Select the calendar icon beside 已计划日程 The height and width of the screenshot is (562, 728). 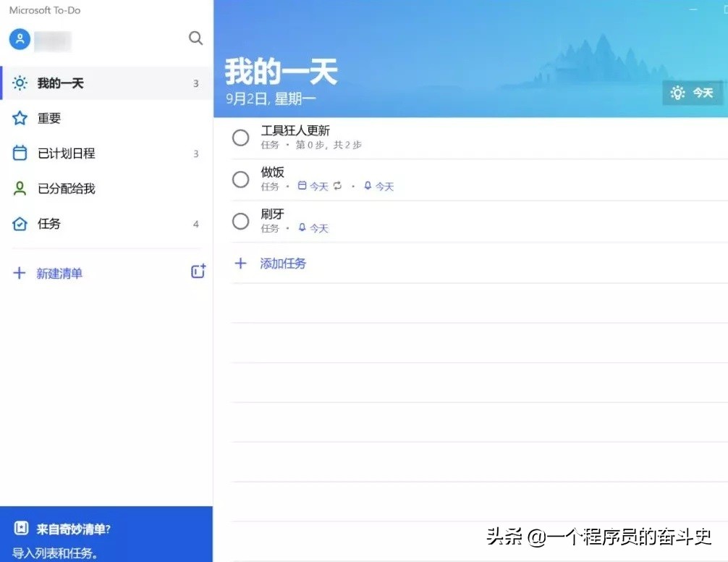tap(20, 153)
